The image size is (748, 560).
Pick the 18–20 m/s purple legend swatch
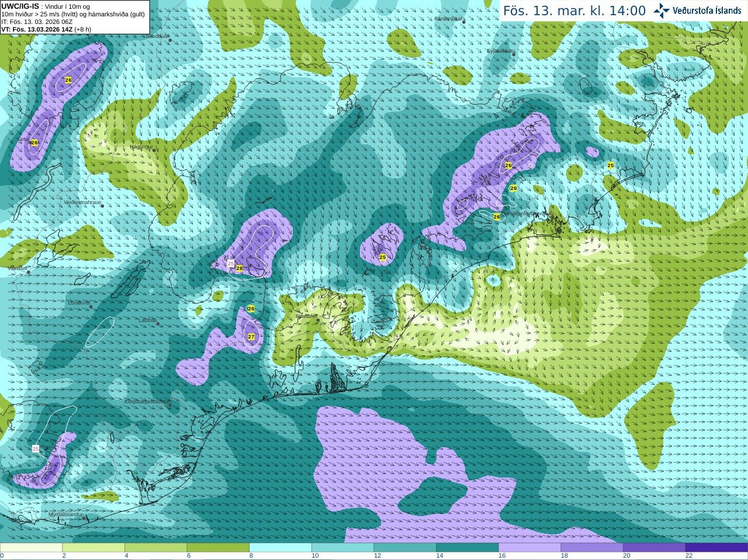[592, 548]
